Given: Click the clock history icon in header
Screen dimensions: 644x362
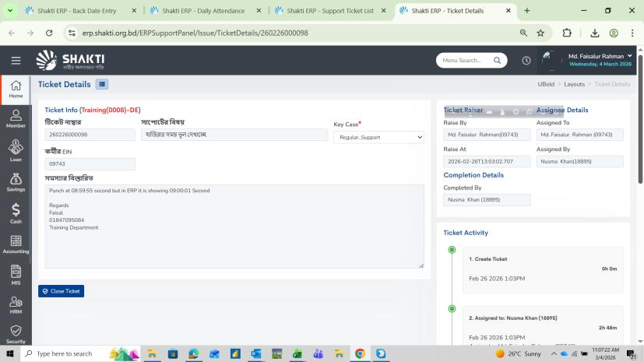Looking at the screenshot, I should click(526, 61).
